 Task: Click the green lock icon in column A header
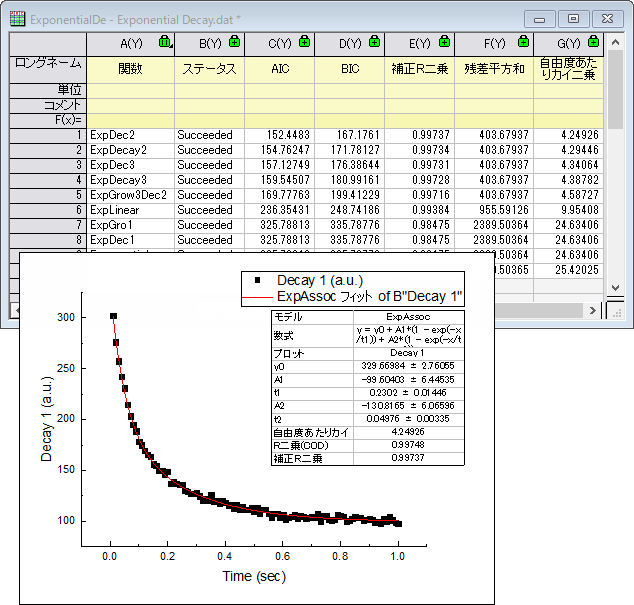click(165, 43)
